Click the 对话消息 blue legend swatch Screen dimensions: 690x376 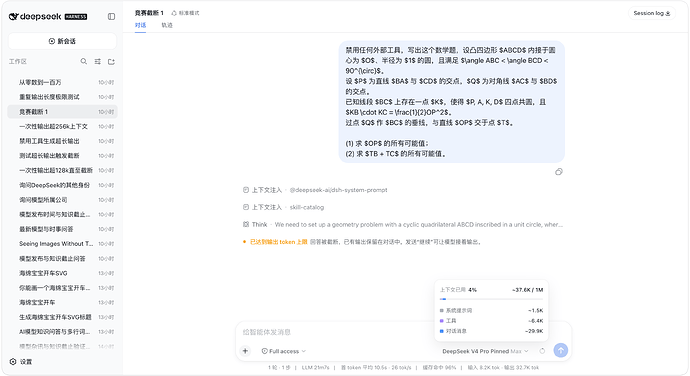coord(441,331)
